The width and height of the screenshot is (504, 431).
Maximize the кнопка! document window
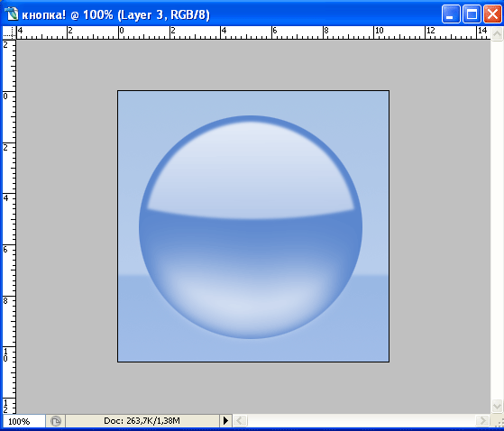point(472,14)
